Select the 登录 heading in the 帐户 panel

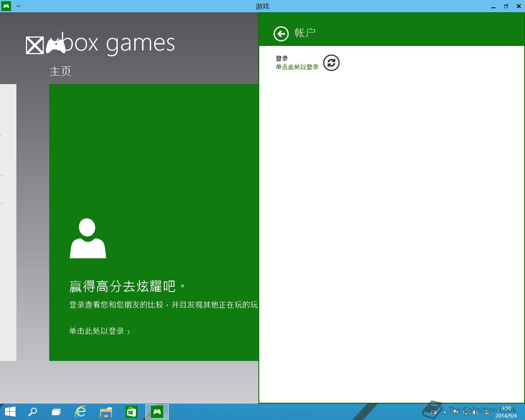pos(282,58)
